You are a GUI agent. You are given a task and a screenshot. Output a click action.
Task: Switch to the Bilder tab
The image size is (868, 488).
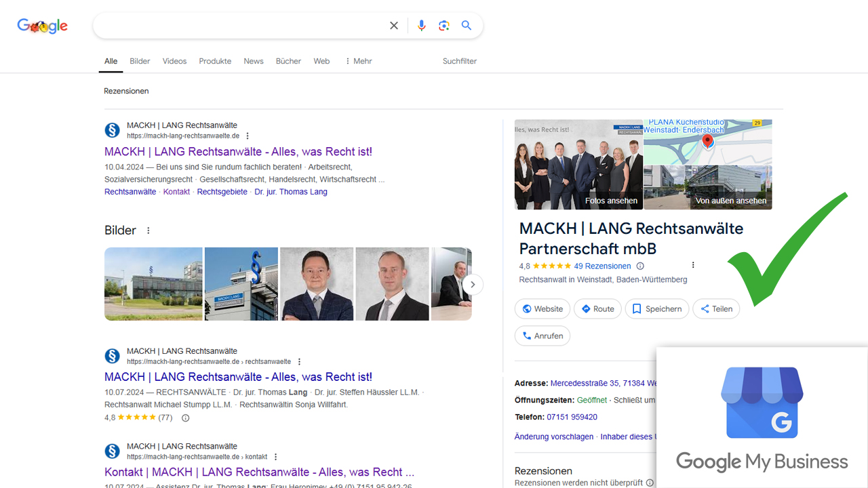140,61
